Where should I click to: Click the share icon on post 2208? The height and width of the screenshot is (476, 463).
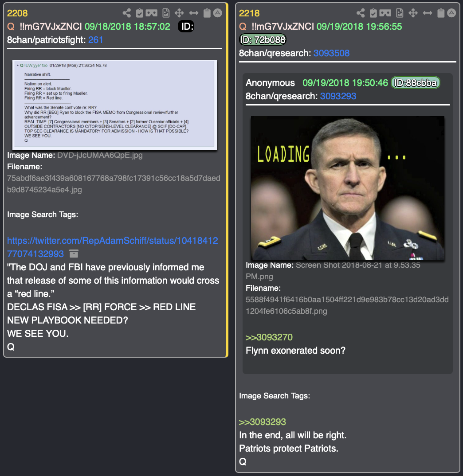pos(127,13)
